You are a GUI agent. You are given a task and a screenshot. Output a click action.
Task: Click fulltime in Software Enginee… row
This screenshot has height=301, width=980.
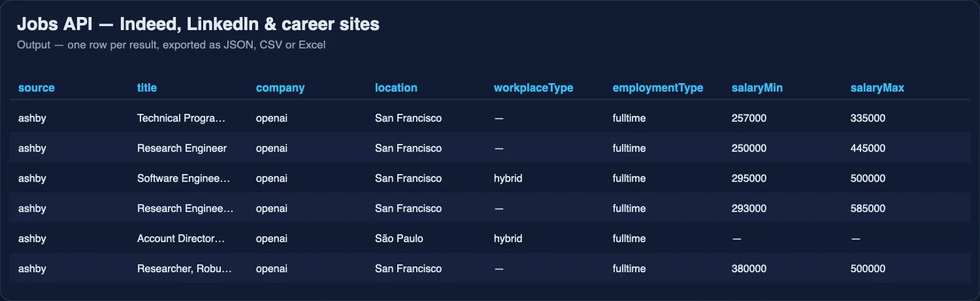[629, 179]
